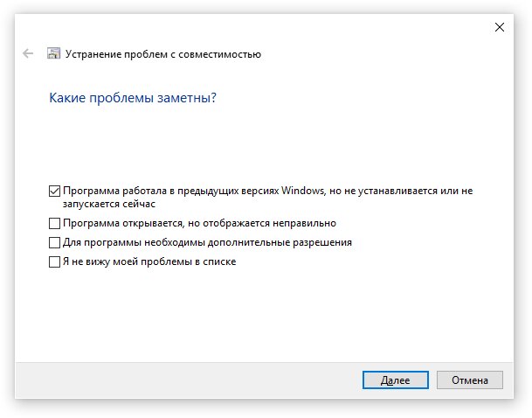Image resolution: width=532 pixels, height=418 pixels.
Task: Click the label text 'Программа открывается, но отображается неправильно'
Action: point(199,223)
